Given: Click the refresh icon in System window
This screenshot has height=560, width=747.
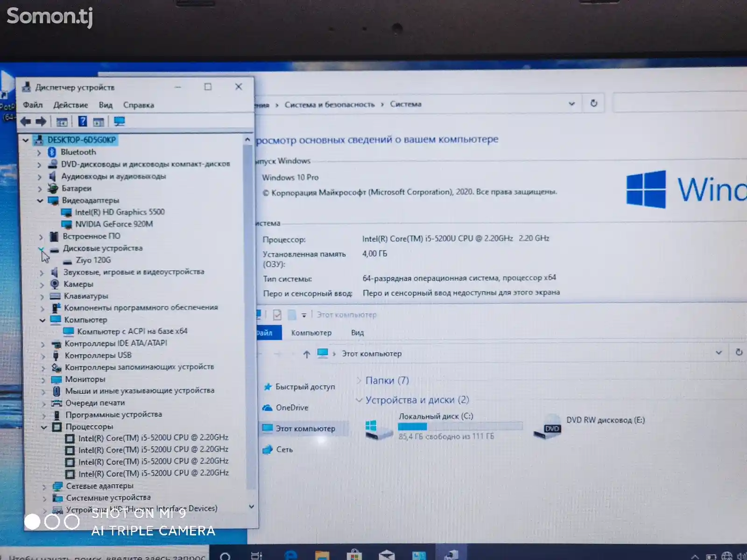Looking at the screenshot, I should (593, 103).
